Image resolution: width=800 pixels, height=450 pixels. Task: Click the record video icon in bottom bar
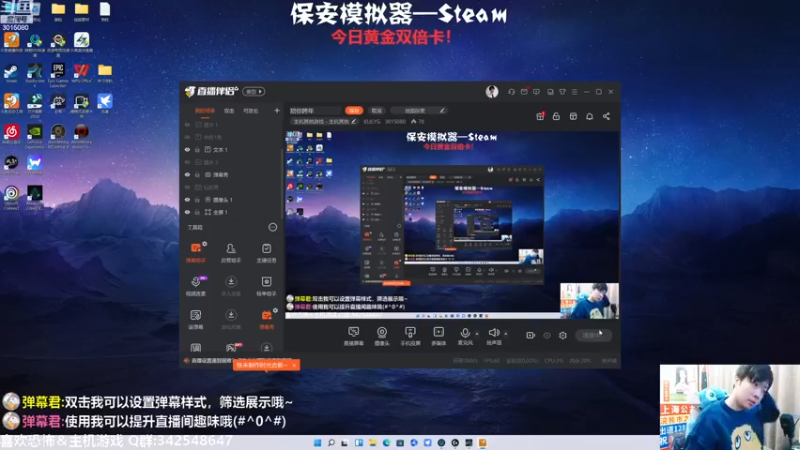pyautogui.click(x=531, y=335)
